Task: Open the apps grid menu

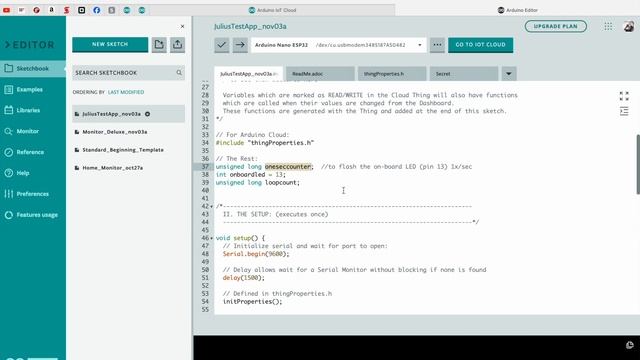Action: pos(608,27)
